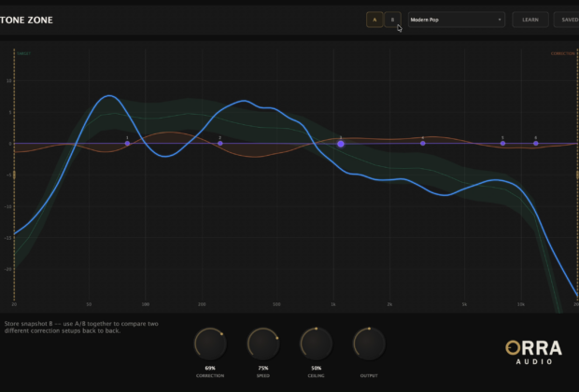Click the Output knob
579x392 pixels.
(x=369, y=344)
